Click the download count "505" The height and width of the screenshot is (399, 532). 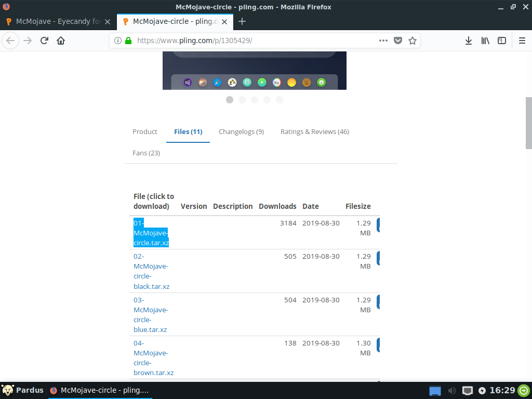[290, 257]
